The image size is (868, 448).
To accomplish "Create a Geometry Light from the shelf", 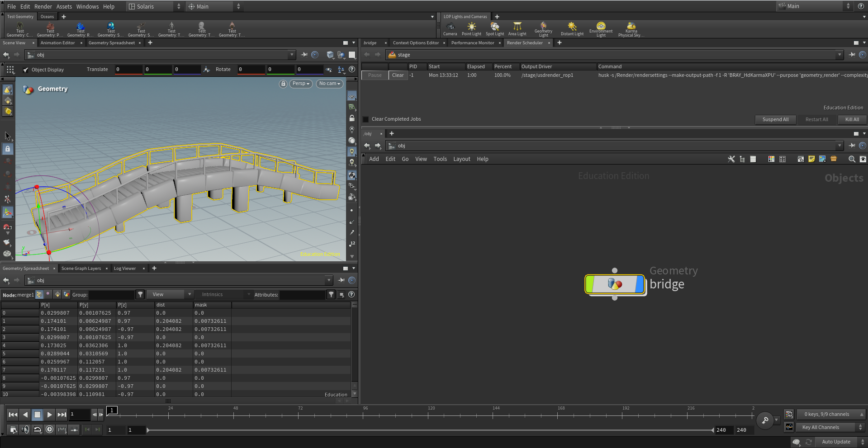I will click(x=543, y=29).
